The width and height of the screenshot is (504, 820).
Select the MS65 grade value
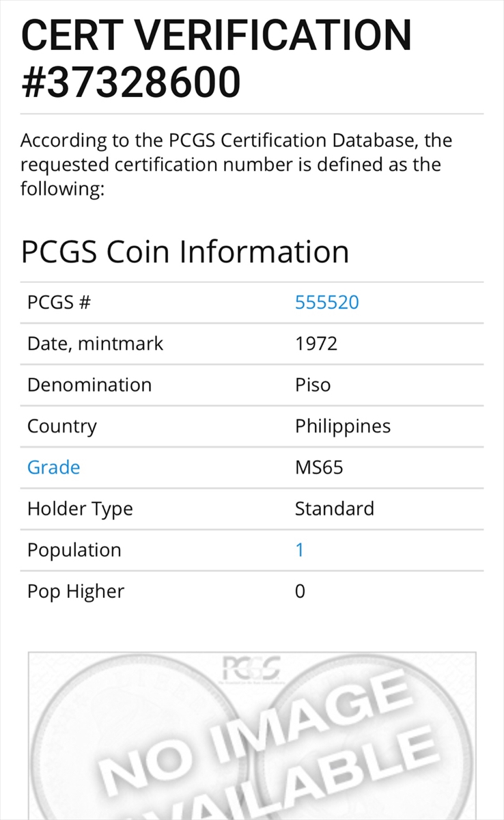[319, 467]
